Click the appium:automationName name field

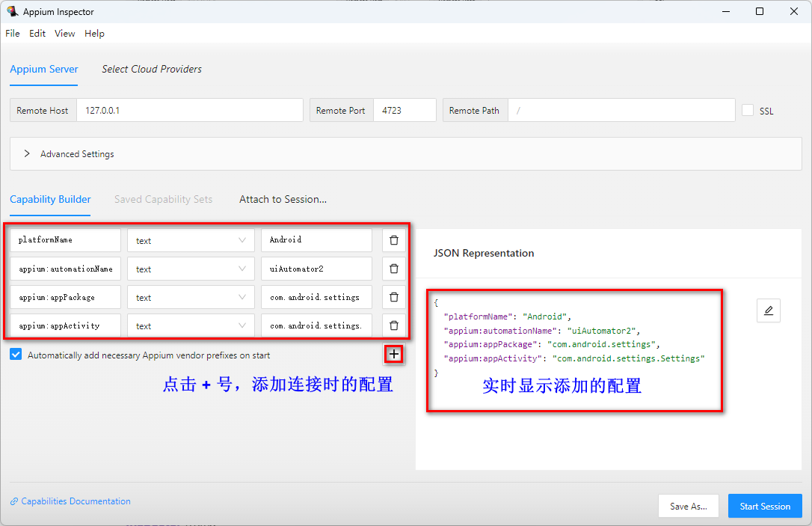click(x=65, y=269)
